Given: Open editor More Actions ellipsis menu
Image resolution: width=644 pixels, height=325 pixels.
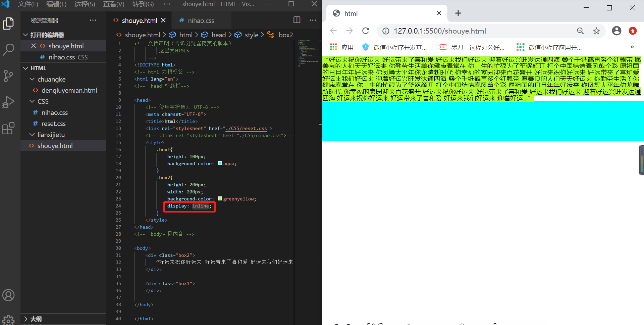Looking at the screenshot, I should point(313,20).
